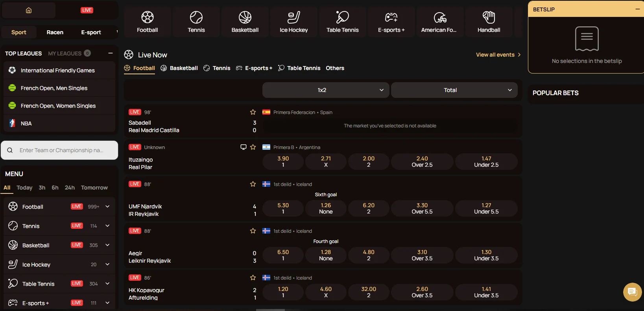
Task: Select Table Tennis in the top sports bar
Action: tap(343, 22)
